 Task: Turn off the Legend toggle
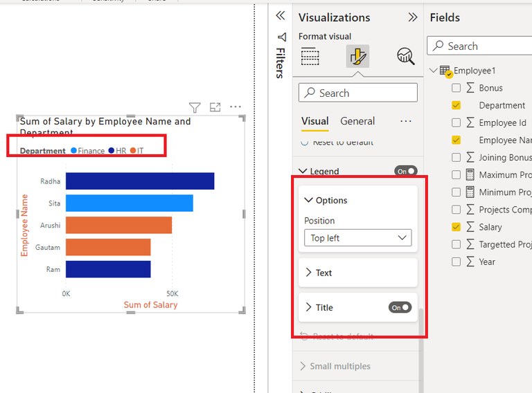coord(406,171)
